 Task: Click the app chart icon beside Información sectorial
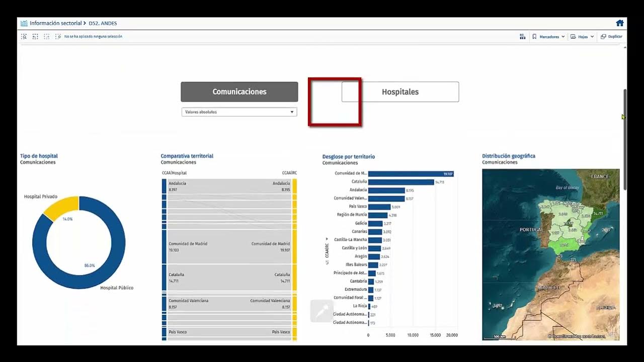point(24,23)
